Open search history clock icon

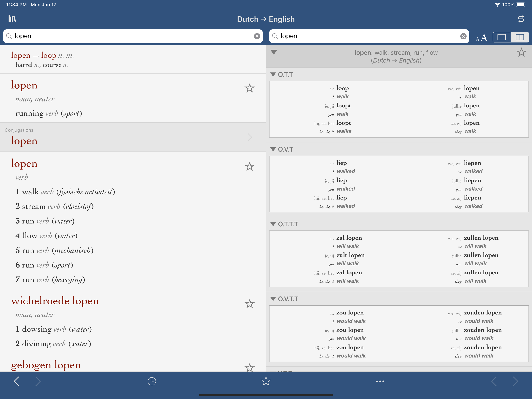coord(152,381)
